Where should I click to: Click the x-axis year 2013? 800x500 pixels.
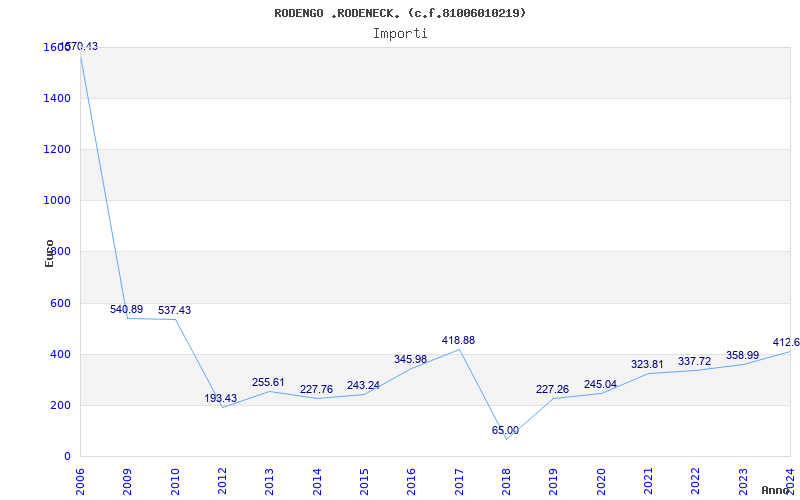click(269, 482)
